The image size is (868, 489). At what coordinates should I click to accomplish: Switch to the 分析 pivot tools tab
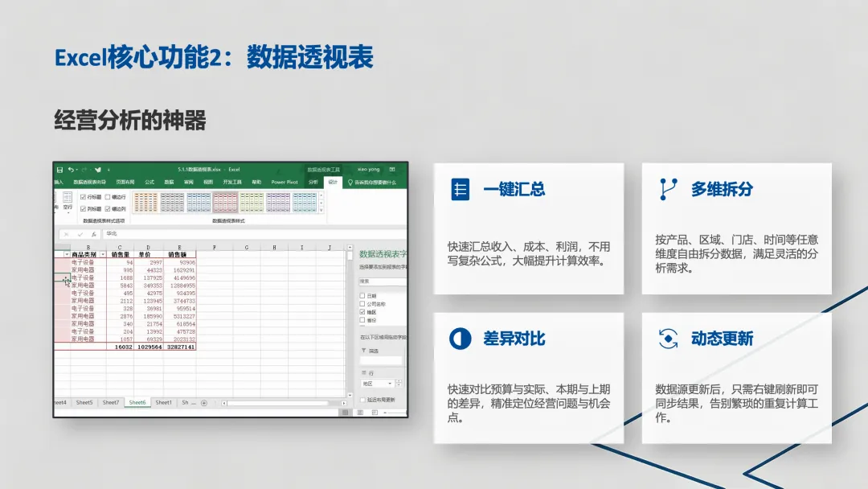pyautogui.click(x=313, y=183)
